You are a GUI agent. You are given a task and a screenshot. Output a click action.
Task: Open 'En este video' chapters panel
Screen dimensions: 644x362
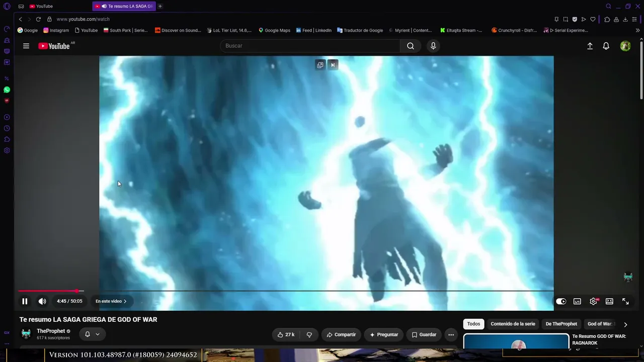(111, 301)
